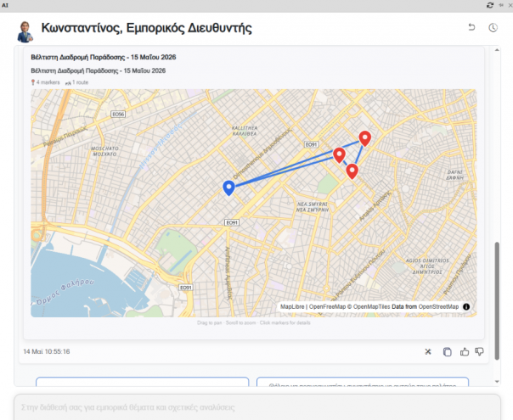The height and width of the screenshot is (420, 513).
Task: Click the AGIOS DIMITRIOS map label
Action: click(427, 266)
